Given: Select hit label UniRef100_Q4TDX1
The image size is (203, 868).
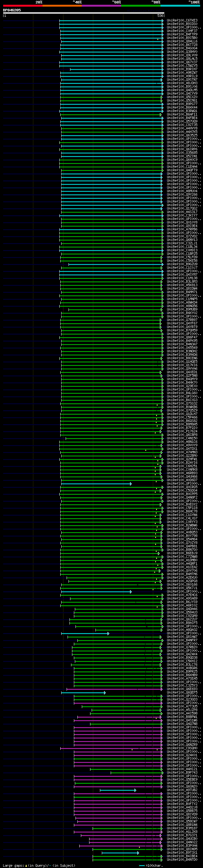Looking at the screenshot, I should point(182,449).
